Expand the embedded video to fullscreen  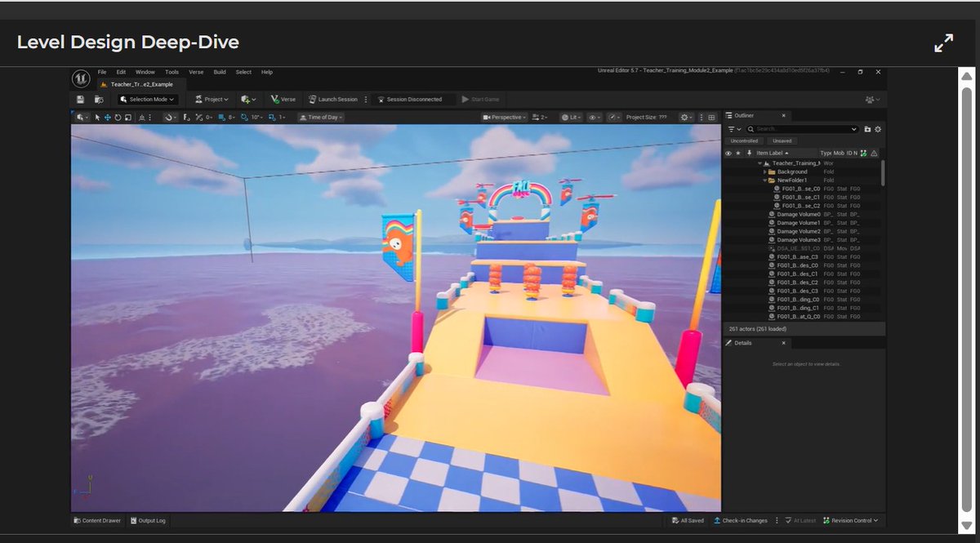943,43
